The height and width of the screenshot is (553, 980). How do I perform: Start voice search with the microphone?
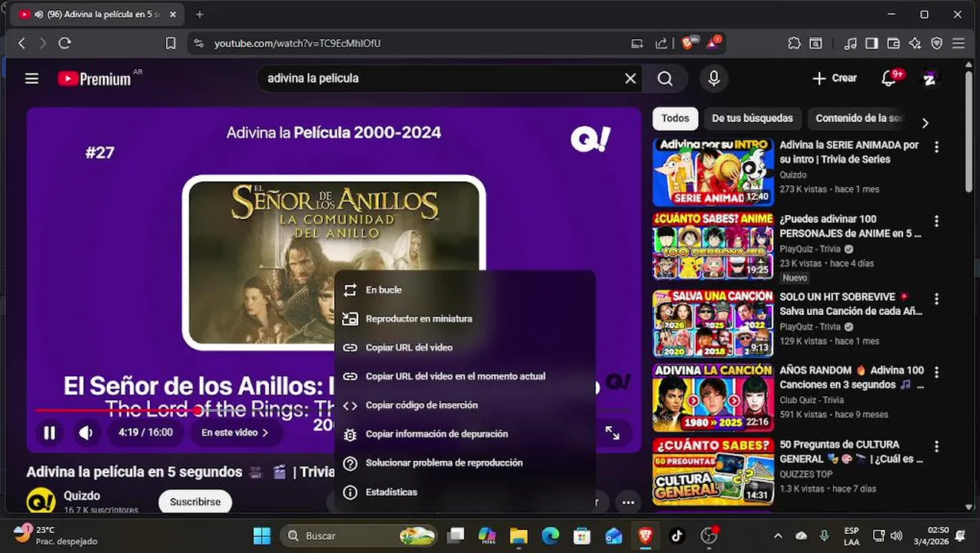pos(714,78)
